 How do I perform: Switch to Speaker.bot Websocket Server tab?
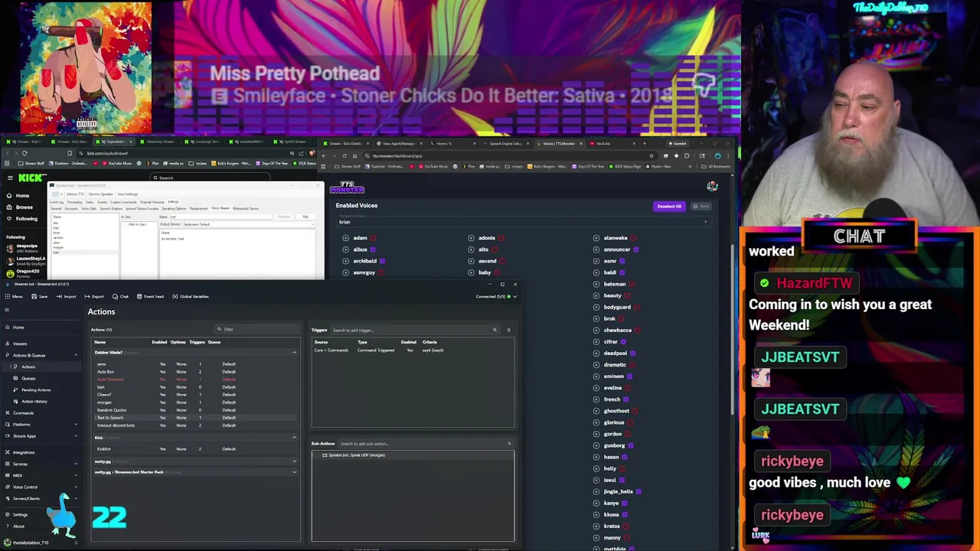[246, 208]
